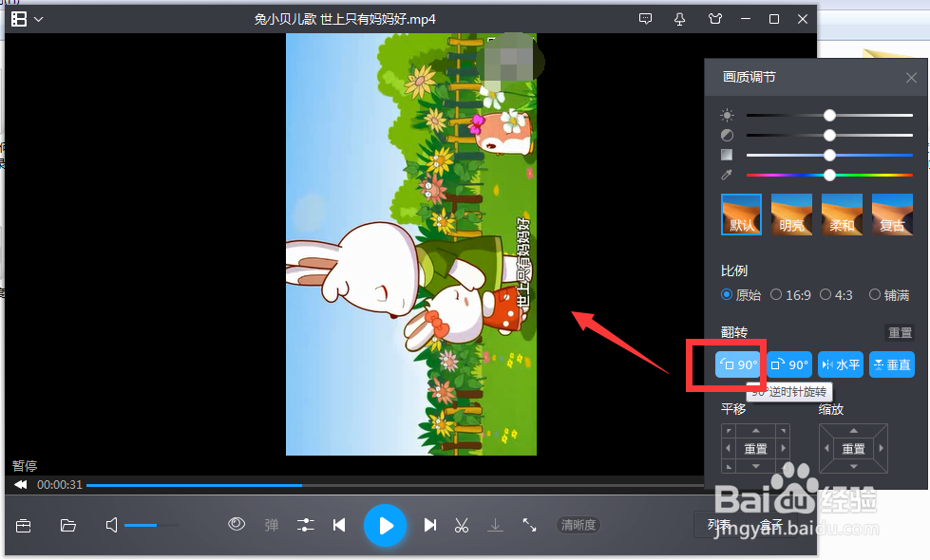Select the 柔和 picture preset
This screenshot has height=560, width=930.
coord(843,215)
